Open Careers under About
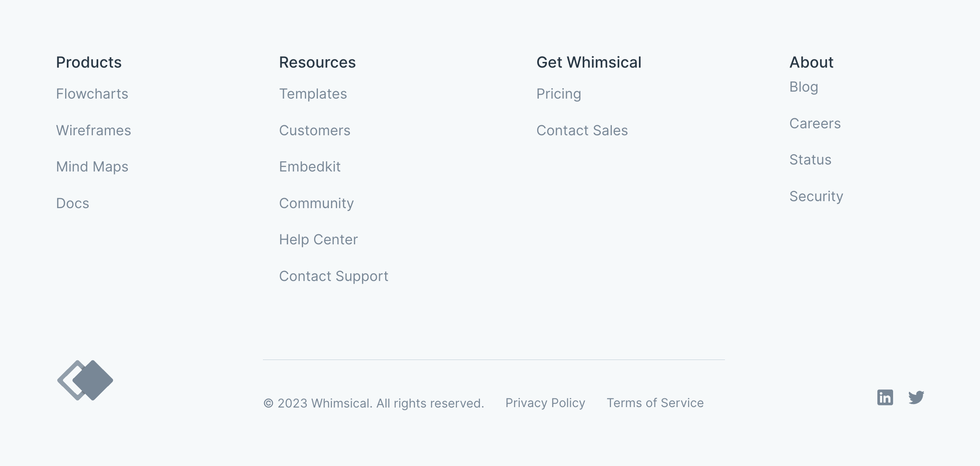 click(815, 123)
